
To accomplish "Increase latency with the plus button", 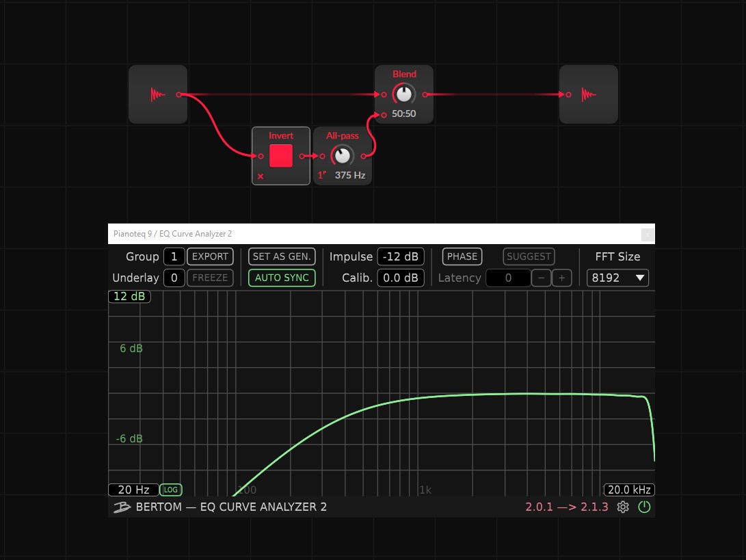I will coord(562,278).
